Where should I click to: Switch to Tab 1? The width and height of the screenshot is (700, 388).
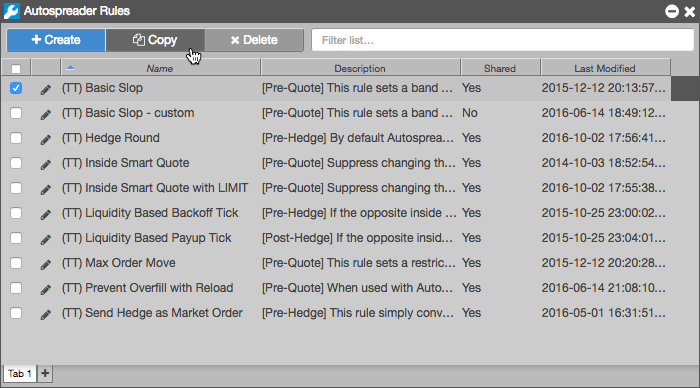(x=20, y=373)
